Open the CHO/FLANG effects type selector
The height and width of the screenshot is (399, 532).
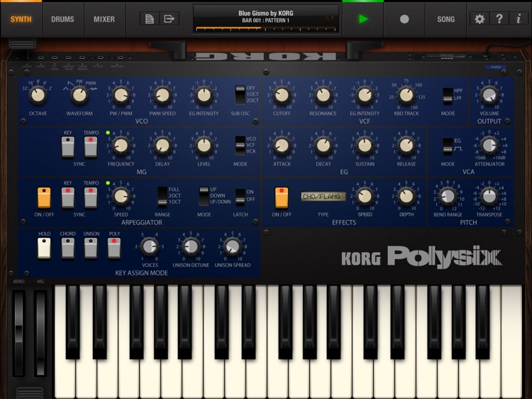click(323, 196)
